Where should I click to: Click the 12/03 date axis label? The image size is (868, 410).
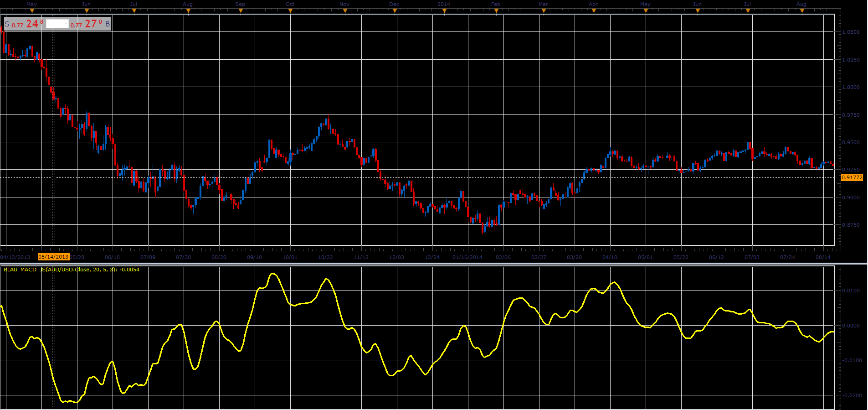coord(396,257)
